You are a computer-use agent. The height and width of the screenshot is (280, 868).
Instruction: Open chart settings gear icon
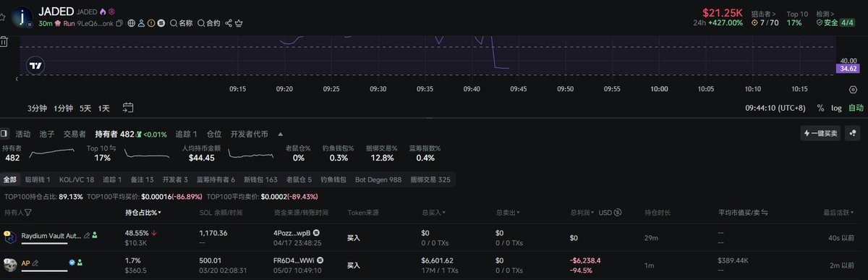(x=853, y=90)
